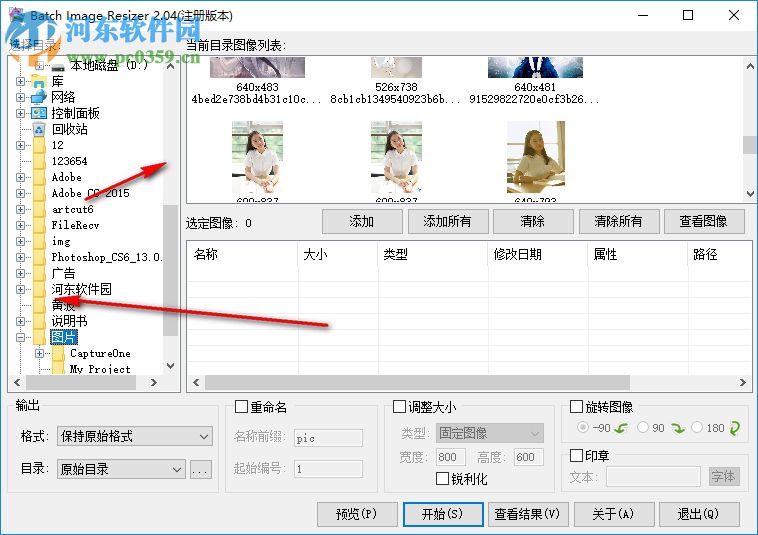
Task: Click the folder icon beside img
Action: tap(39, 241)
